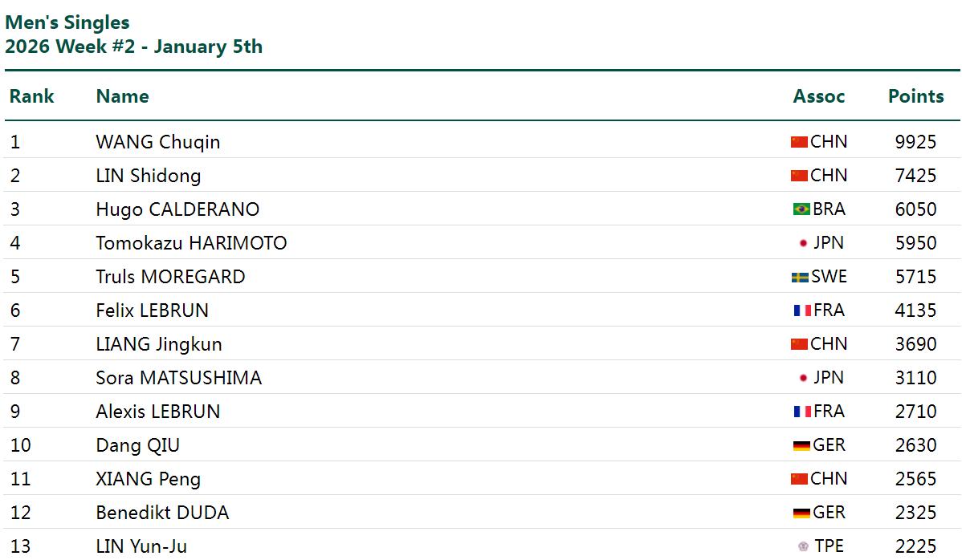Image resolution: width=962 pixels, height=560 pixels.
Task: Click China flag beside XIANG Peng
Action: (798, 479)
